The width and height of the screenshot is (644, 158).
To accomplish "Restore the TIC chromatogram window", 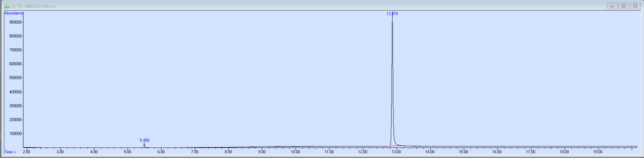I will point(624,6).
